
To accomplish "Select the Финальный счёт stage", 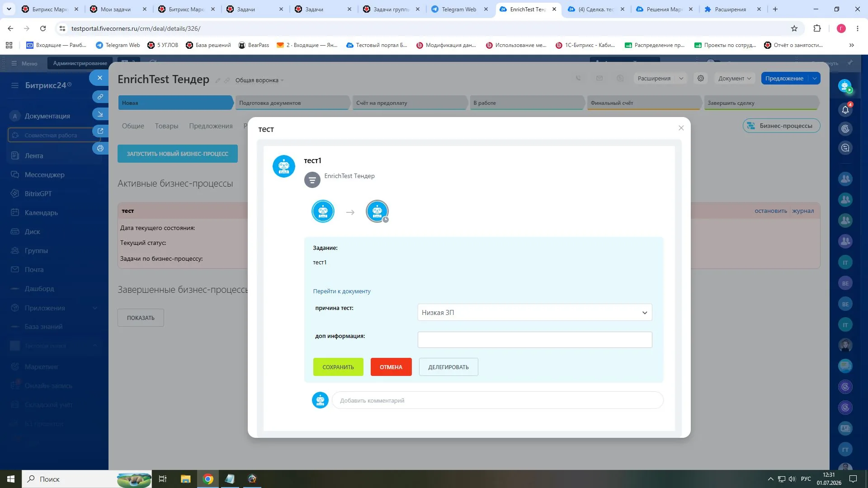I will [644, 103].
